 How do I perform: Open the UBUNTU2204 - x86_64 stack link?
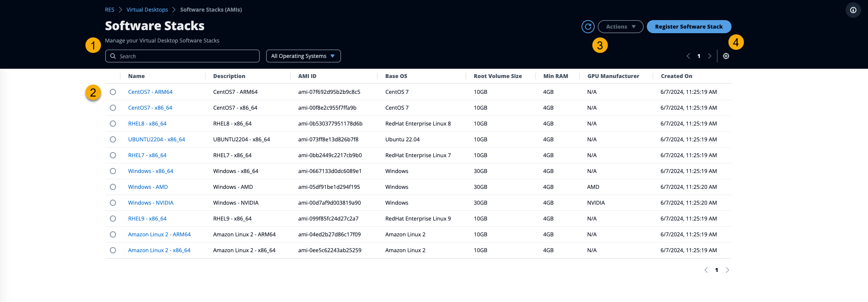click(x=157, y=139)
